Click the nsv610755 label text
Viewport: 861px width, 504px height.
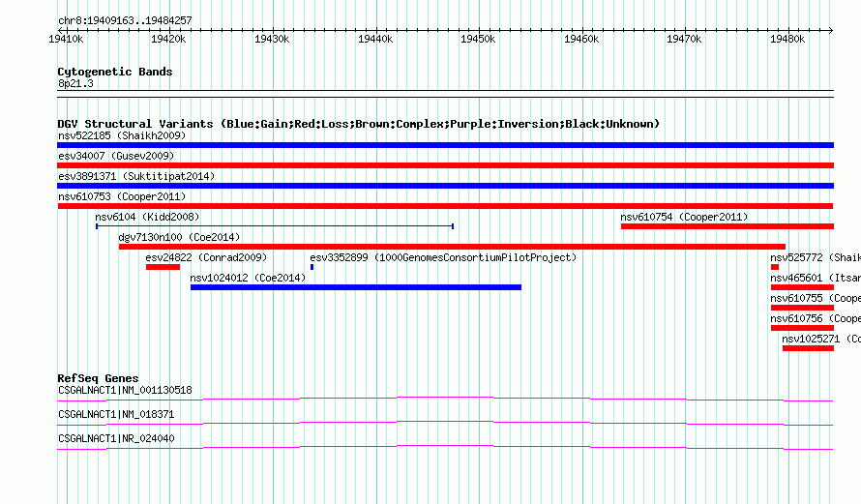click(816, 298)
